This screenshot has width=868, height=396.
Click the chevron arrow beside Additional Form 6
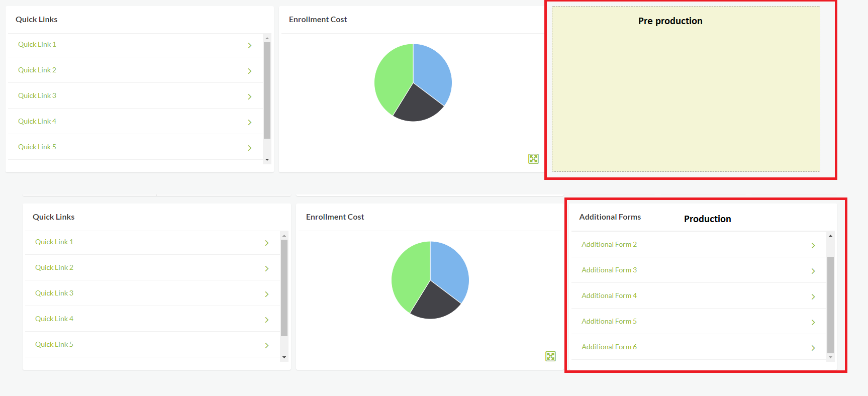pyautogui.click(x=813, y=348)
